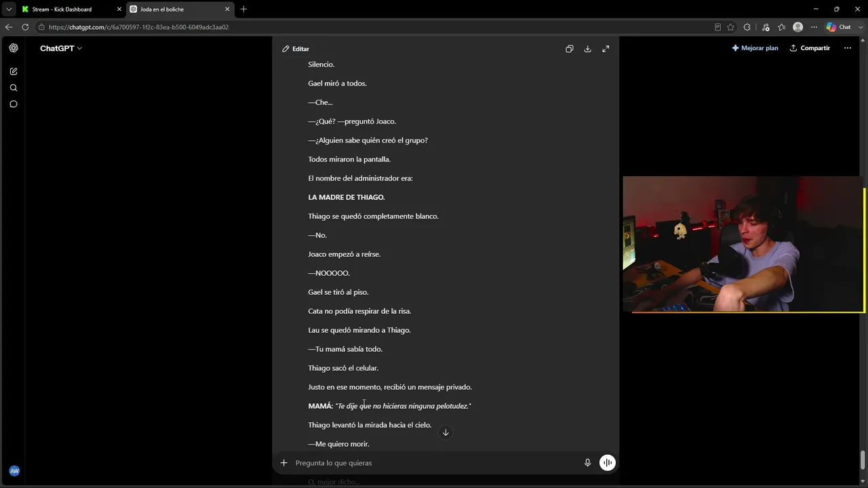Screen dimensions: 868x488
Task: Expand the canvas to full screen
Action: [606, 49]
